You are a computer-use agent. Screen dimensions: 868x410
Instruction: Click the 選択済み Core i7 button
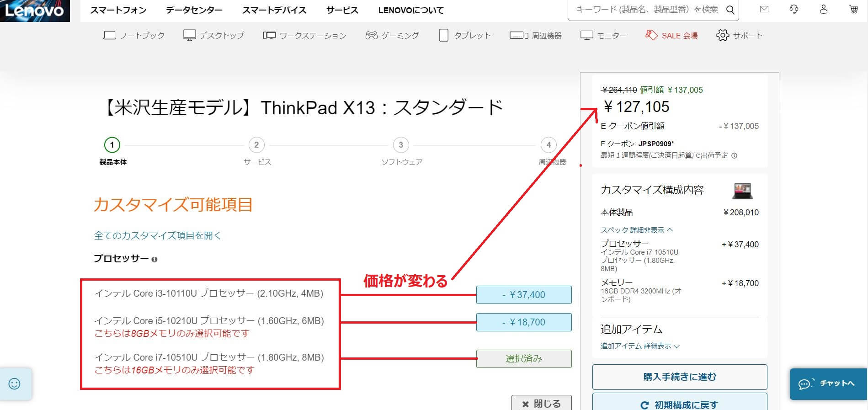coord(524,359)
